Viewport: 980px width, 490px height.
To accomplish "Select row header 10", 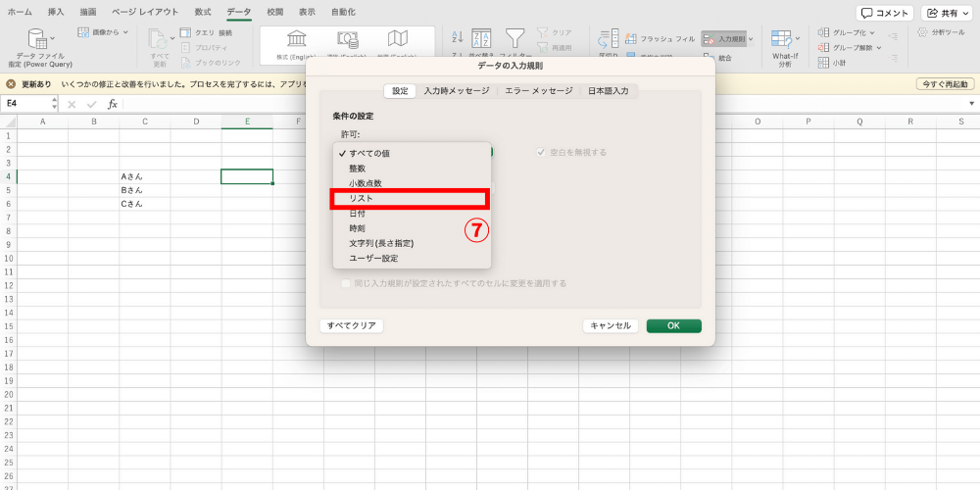I will tap(9, 258).
